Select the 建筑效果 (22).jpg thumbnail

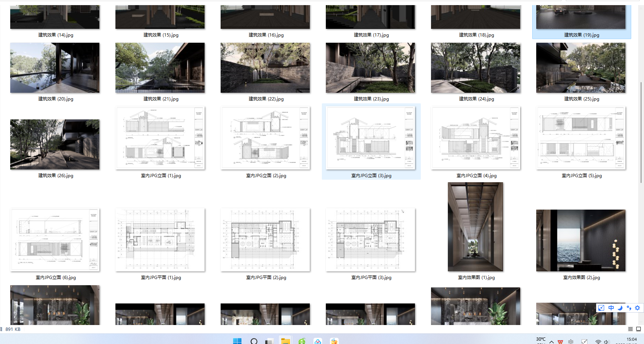pos(265,68)
